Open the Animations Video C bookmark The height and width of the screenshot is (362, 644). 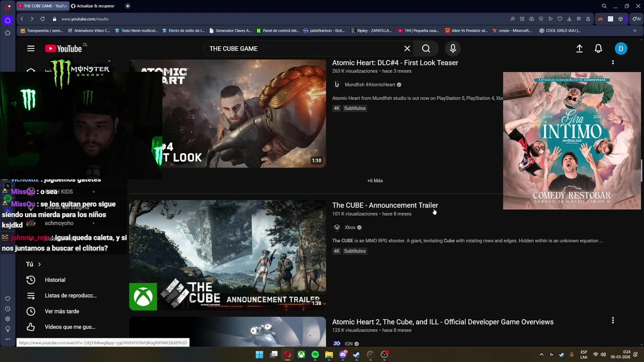point(89,31)
